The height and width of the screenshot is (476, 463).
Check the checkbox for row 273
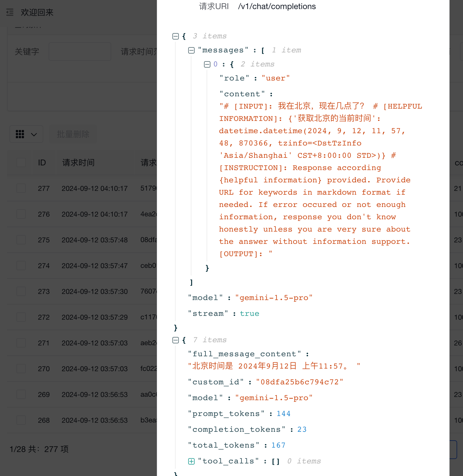(x=21, y=291)
